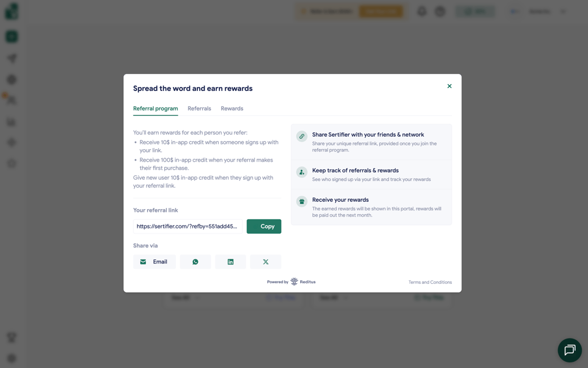Click the paper plane icon in the sidebar
Viewport: 588px width, 368px height.
click(x=12, y=58)
